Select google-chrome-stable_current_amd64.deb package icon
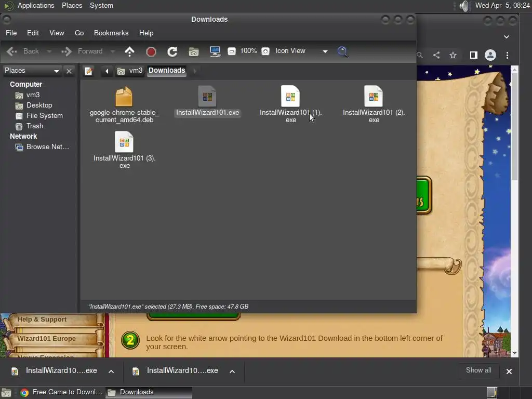Image resolution: width=532 pixels, height=399 pixels. (124, 96)
